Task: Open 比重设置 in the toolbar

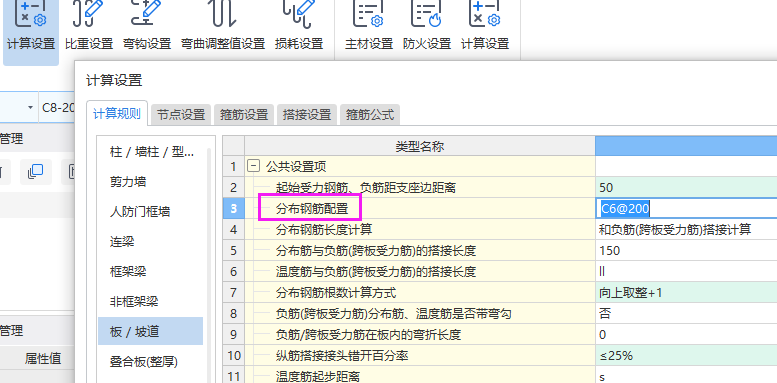Action: tap(89, 27)
